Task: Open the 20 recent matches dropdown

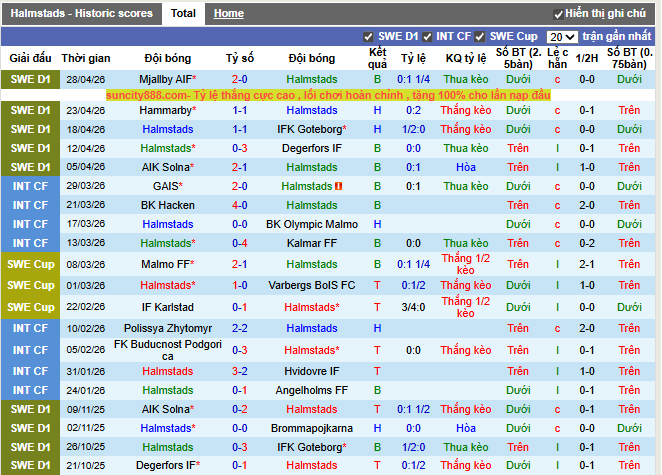Action: pyautogui.click(x=562, y=37)
